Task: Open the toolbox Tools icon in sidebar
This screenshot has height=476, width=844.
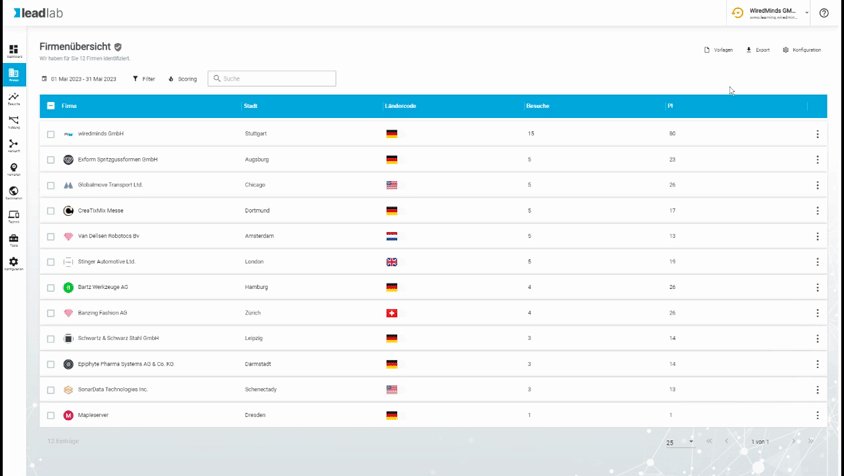Action: tap(14, 240)
